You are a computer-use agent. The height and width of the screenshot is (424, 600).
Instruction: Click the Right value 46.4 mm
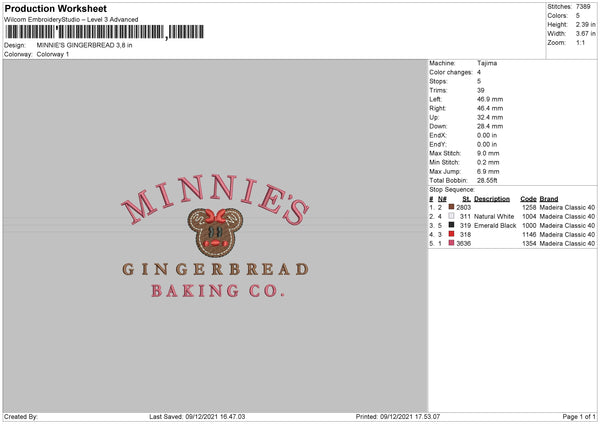point(490,108)
